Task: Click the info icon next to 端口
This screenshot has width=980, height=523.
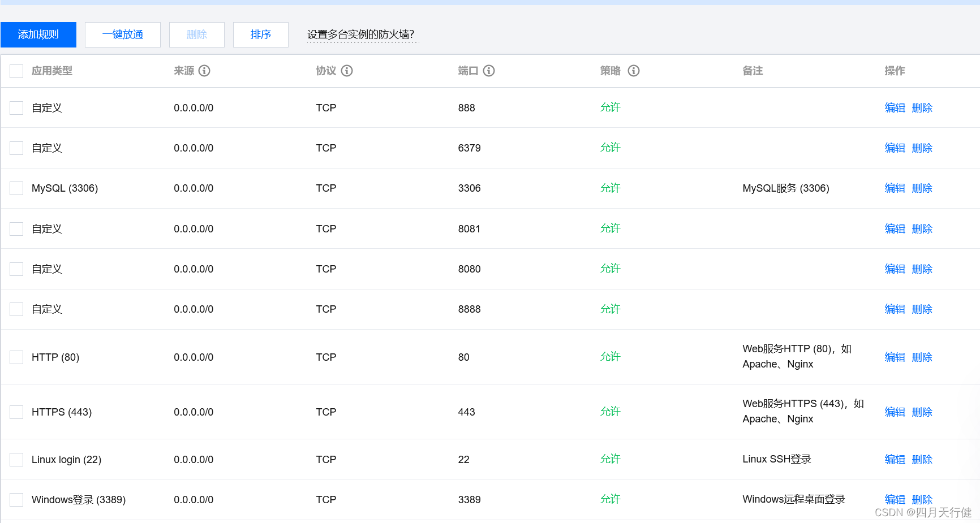Action: coord(489,71)
